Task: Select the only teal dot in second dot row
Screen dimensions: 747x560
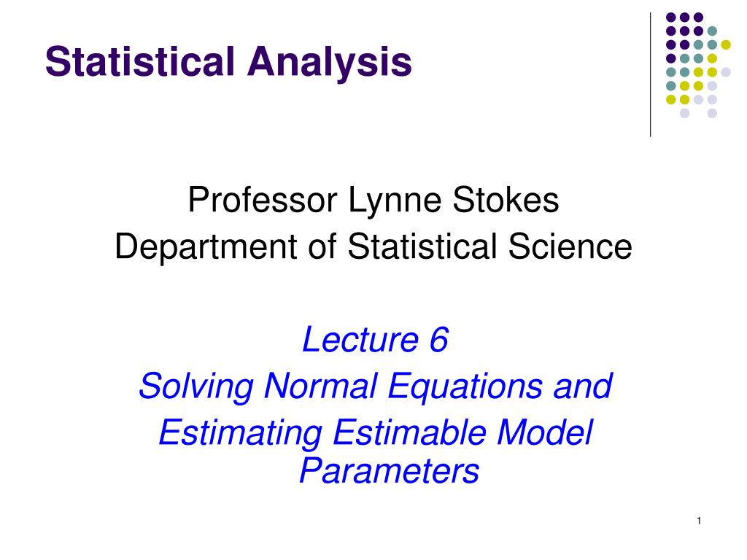Action: (712, 31)
